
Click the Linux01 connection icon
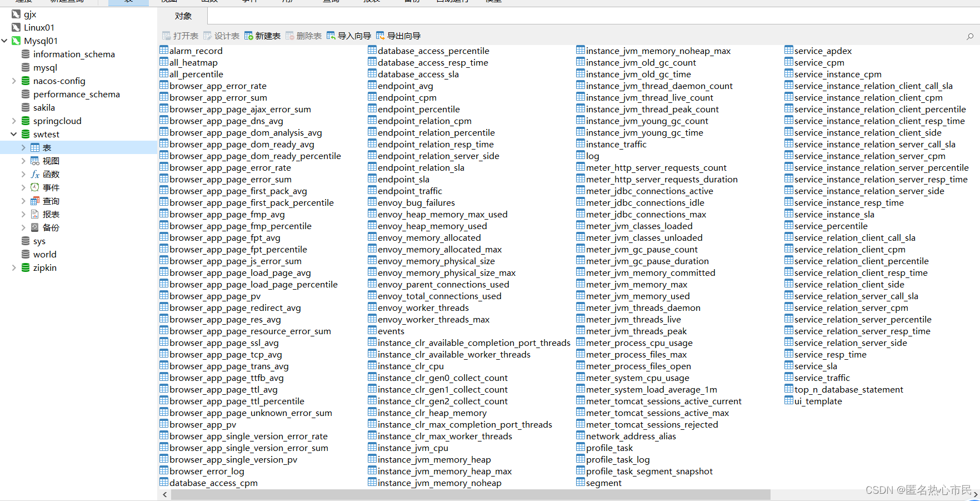coord(16,27)
